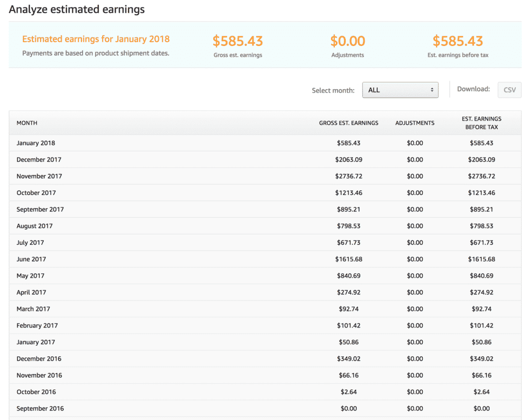
Task: Click the Analyze estimated earnings page title
Action: pos(76,9)
